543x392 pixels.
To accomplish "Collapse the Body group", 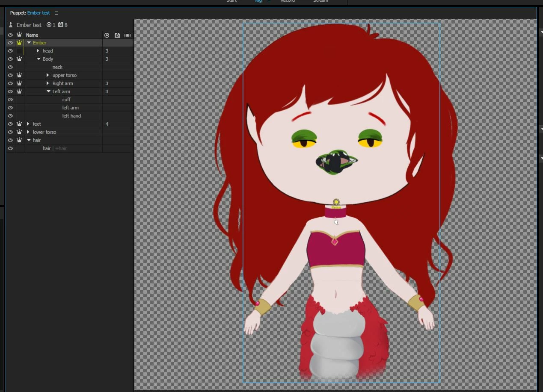I will (39, 59).
